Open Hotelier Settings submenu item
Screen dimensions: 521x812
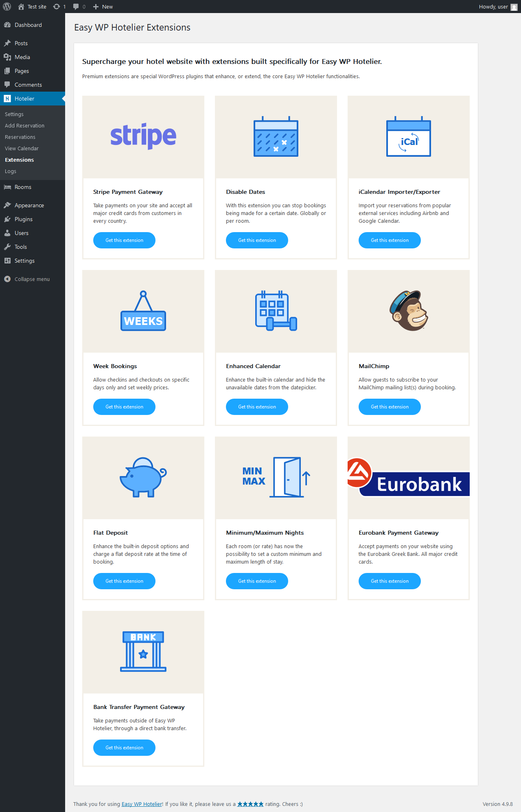14,114
